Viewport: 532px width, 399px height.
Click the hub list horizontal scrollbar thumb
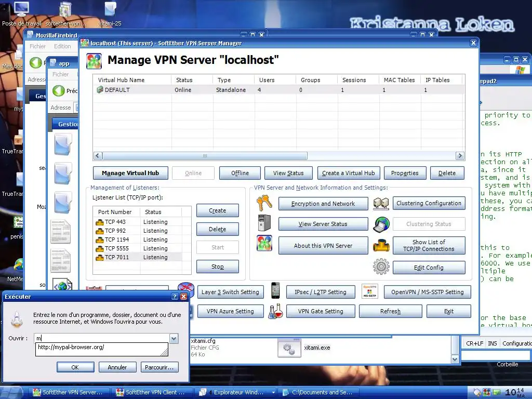(205, 156)
